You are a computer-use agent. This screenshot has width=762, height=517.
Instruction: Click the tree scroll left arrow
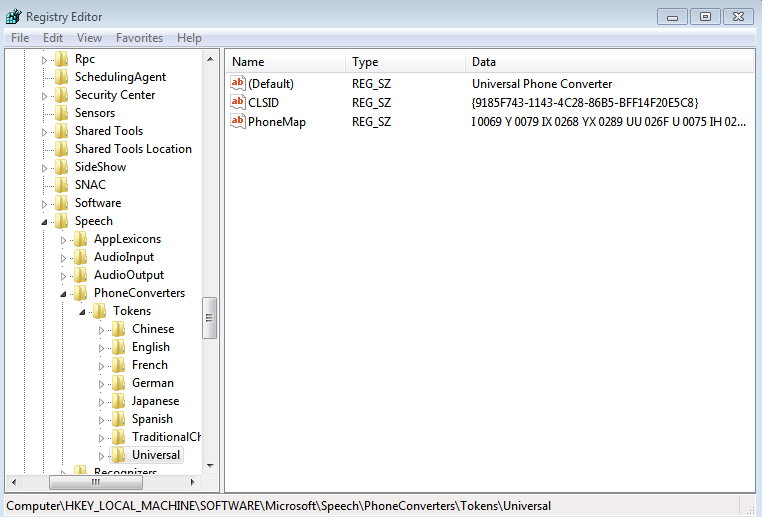tap(14, 482)
